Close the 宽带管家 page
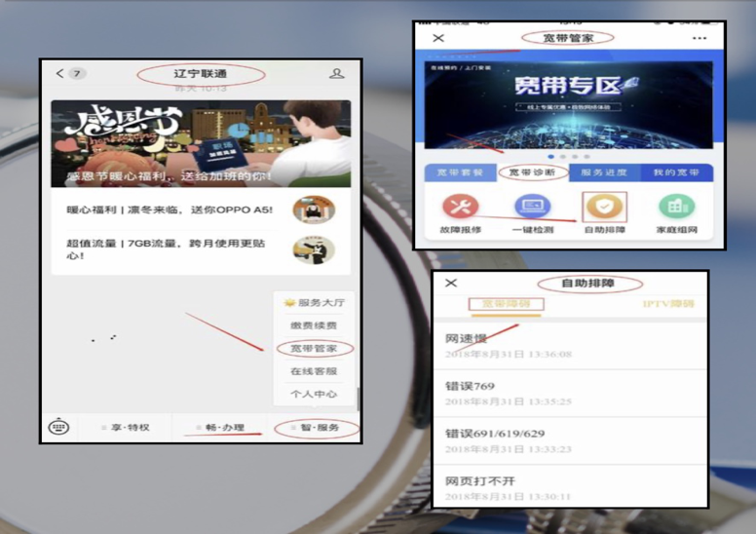The image size is (756, 534). [x=438, y=38]
